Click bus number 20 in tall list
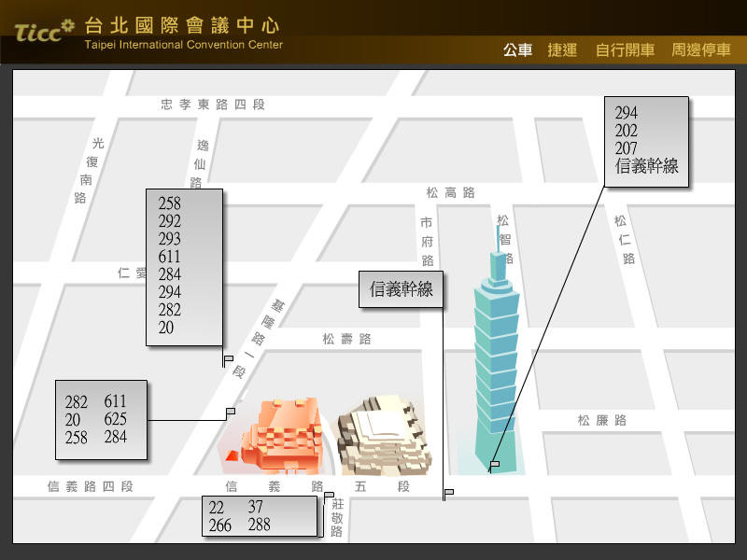Viewport: 747px width, 560px height. point(166,328)
